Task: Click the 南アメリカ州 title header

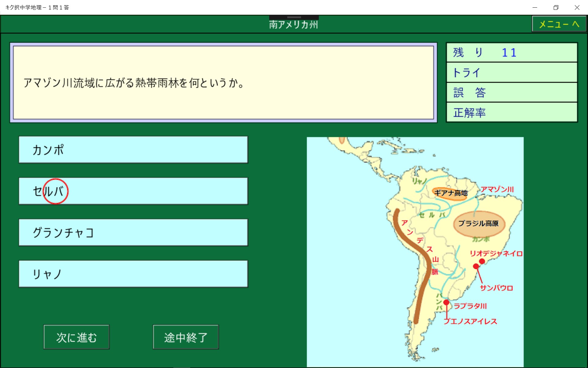Action: point(293,25)
